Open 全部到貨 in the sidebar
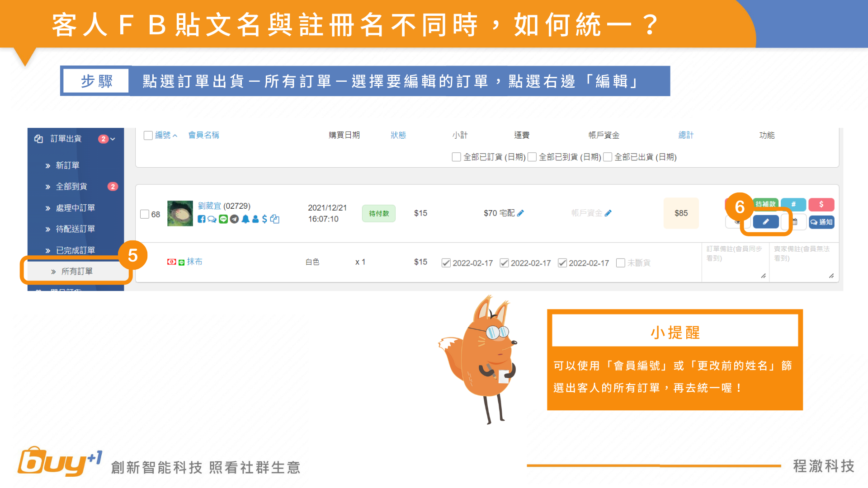868x488 pixels. point(71,187)
